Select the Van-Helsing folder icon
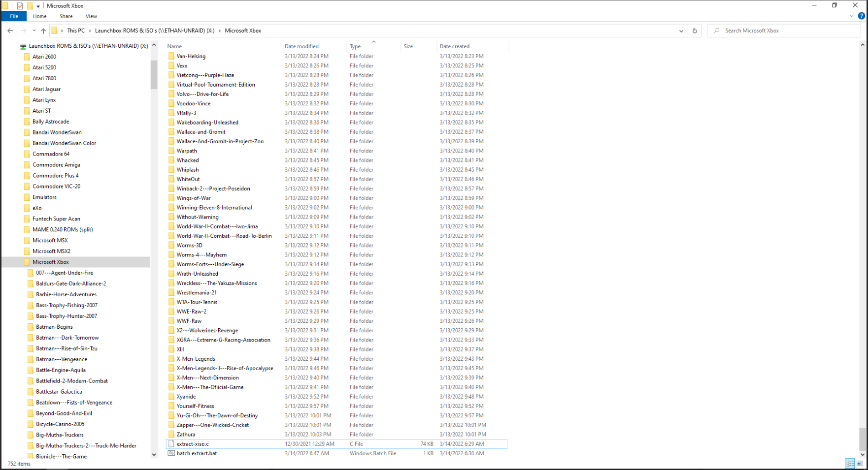 pos(171,56)
